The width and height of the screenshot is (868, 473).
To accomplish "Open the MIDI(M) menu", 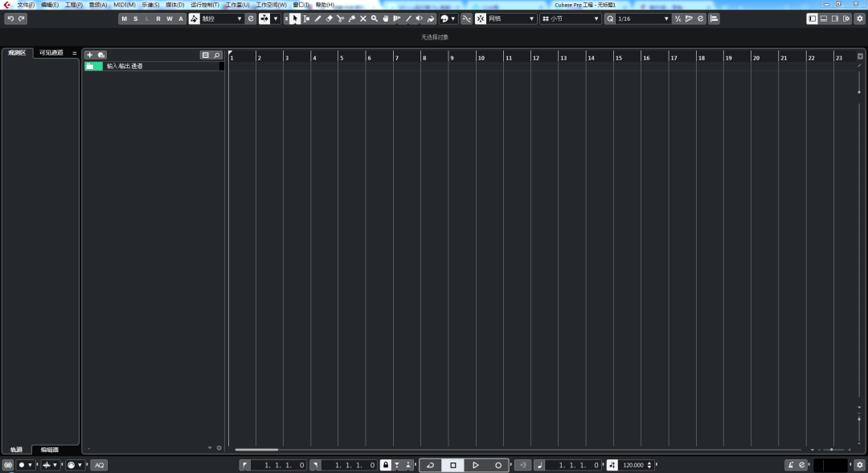I will pyautogui.click(x=125, y=5).
